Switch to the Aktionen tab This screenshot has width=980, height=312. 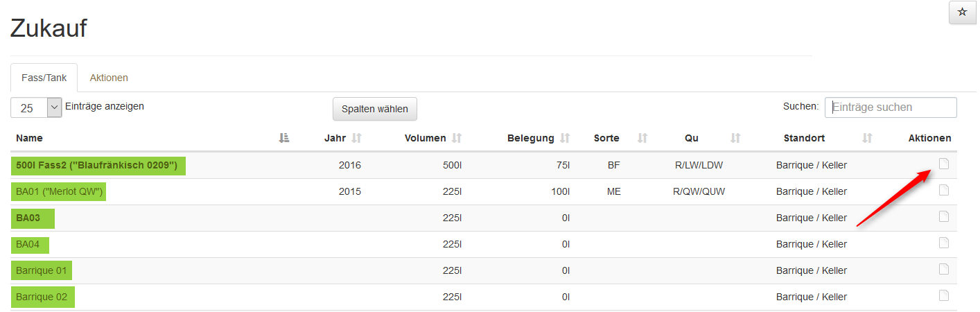pos(109,78)
